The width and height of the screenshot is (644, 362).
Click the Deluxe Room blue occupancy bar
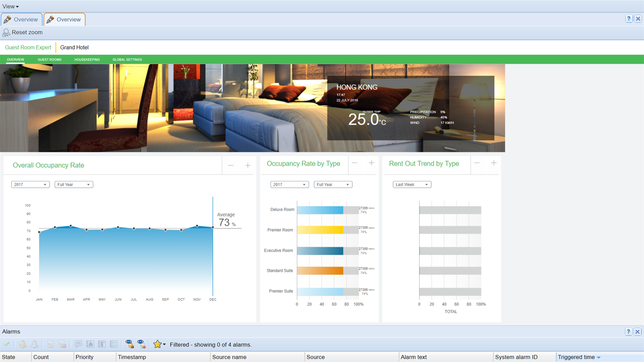(320, 210)
